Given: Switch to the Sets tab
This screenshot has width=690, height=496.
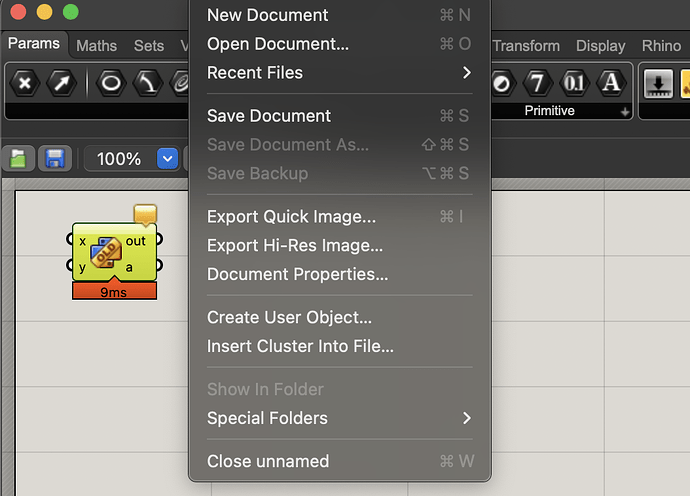Looking at the screenshot, I should pyautogui.click(x=149, y=46).
